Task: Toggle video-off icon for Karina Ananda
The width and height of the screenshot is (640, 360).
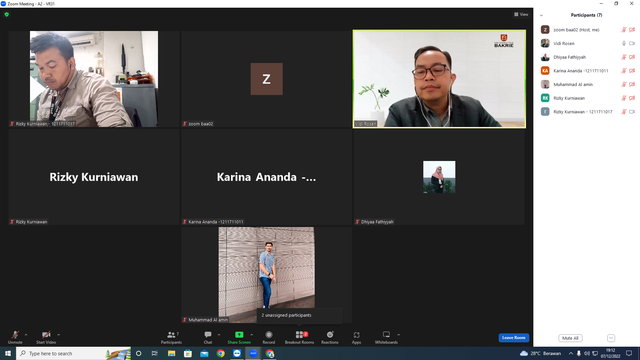Action: (632, 71)
